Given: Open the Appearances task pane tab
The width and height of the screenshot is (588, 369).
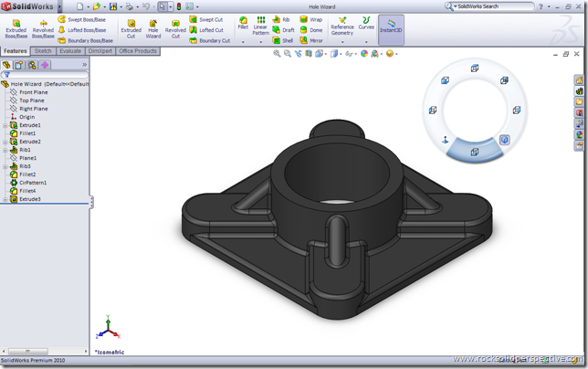Looking at the screenshot, I should 580,134.
